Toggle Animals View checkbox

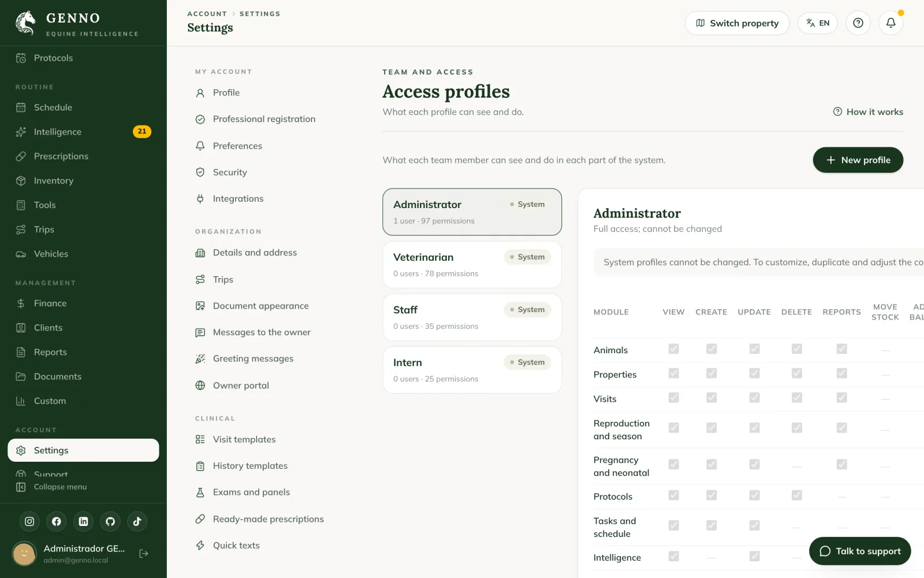point(673,349)
